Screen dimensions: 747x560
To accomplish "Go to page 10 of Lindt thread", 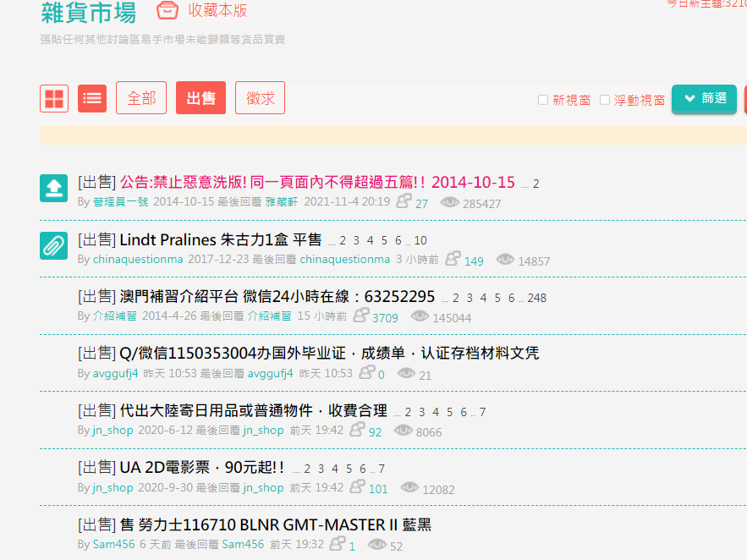I will click(420, 241).
